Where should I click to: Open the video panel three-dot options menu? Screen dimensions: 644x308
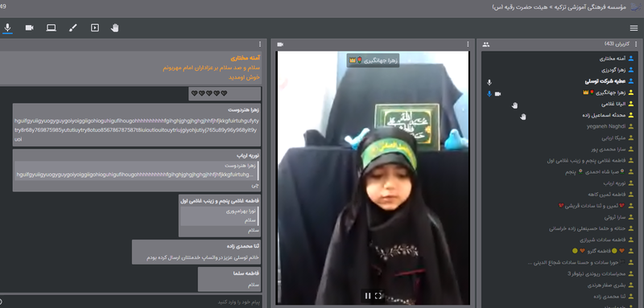468,44
